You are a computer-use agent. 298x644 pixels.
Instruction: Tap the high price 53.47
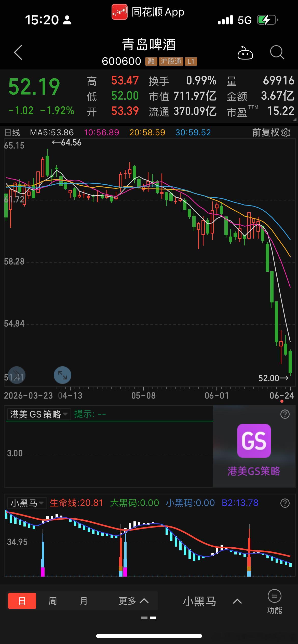[125, 81]
